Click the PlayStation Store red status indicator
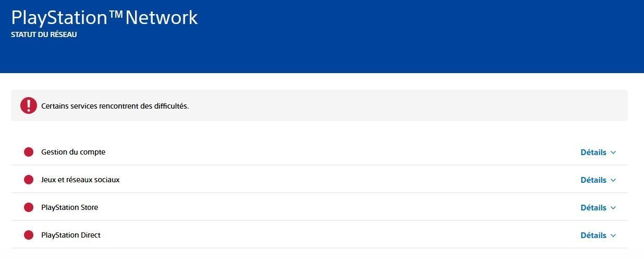644x259 pixels. point(29,207)
